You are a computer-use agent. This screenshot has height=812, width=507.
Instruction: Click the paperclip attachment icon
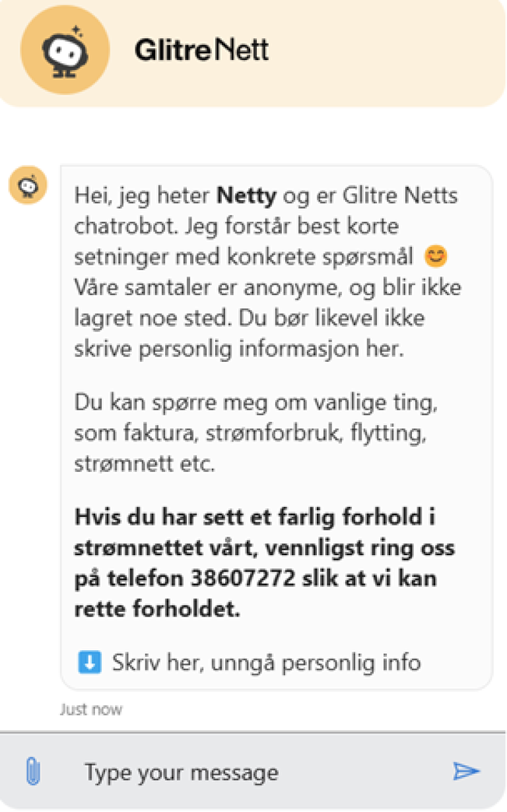point(33,771)
